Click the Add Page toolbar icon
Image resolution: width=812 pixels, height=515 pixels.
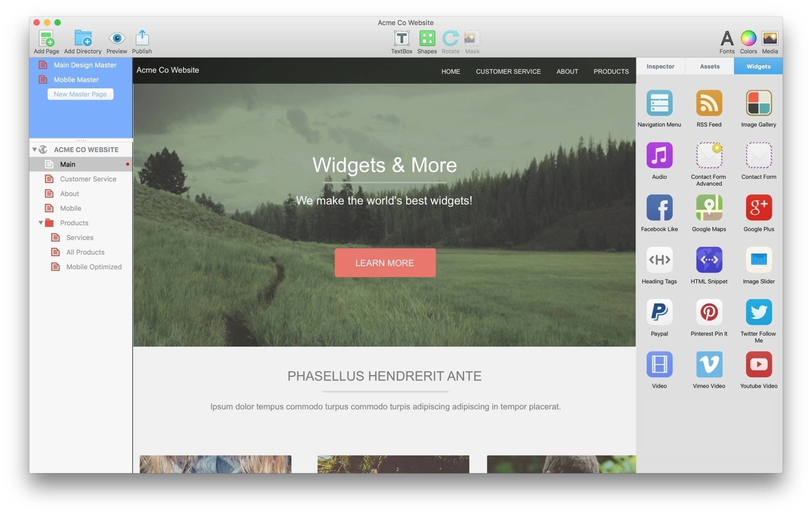pyautogui.click(x=46, y=39)
